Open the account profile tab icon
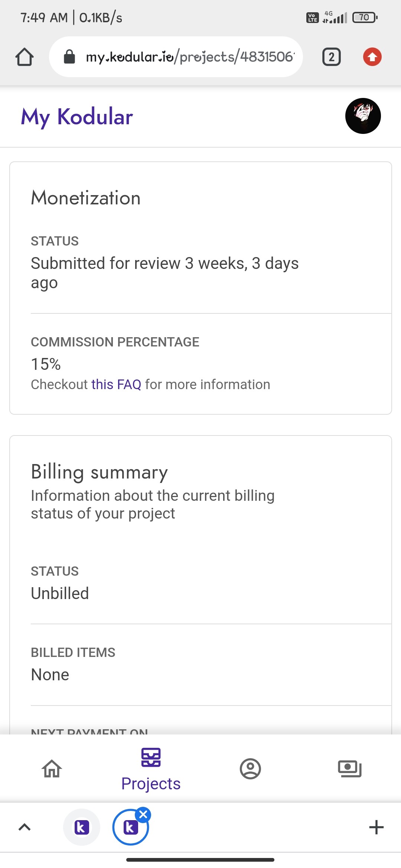This screenshot has width=401, height=868. pyautogui.click(x=250, y=769)
